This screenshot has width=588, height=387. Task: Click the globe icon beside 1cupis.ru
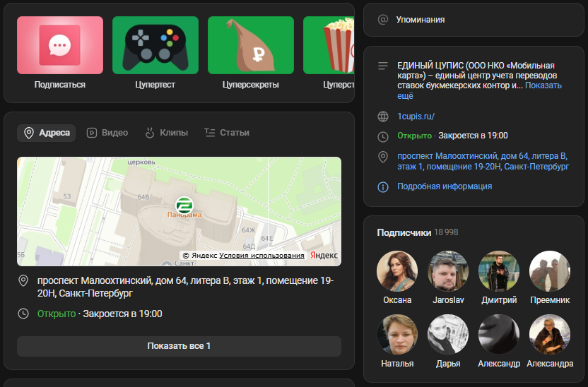[383, 117]
